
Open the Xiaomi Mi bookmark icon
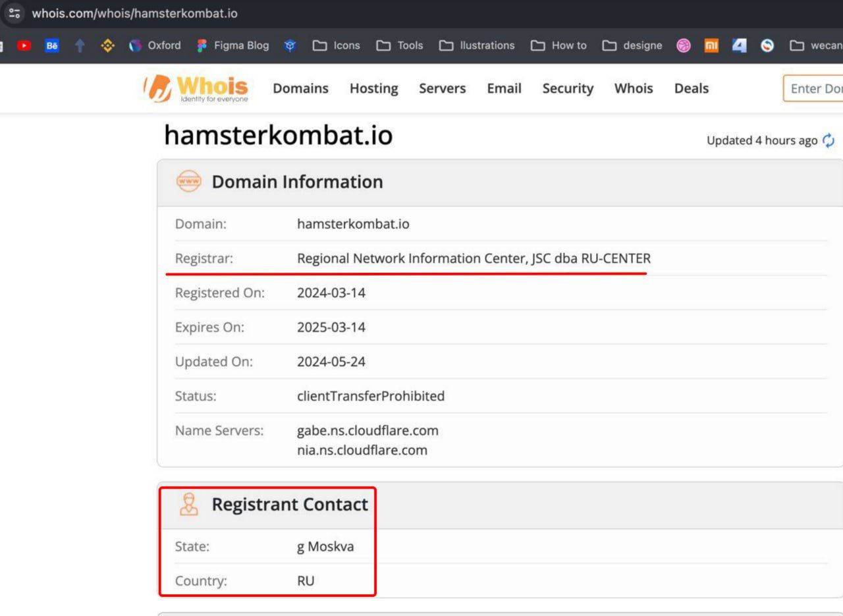point(711,45)
